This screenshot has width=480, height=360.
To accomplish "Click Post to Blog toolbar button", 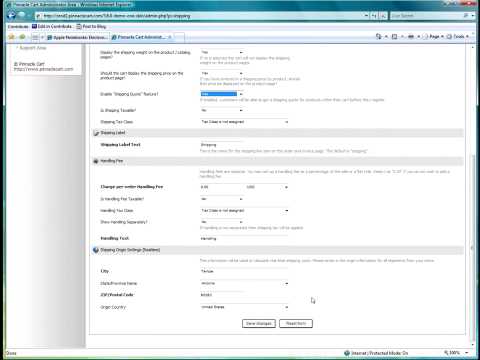I will coord(91,26).
